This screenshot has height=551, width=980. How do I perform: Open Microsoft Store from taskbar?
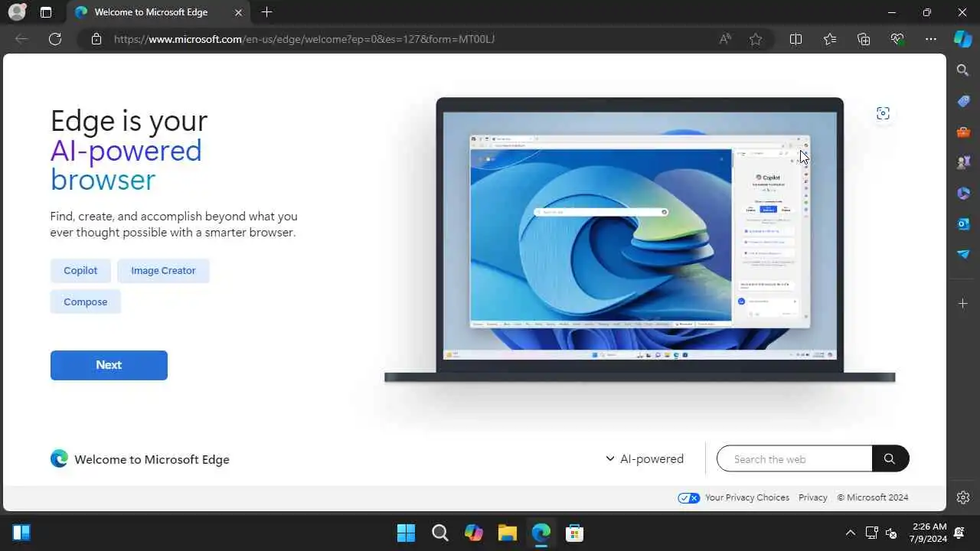point(574,533)
